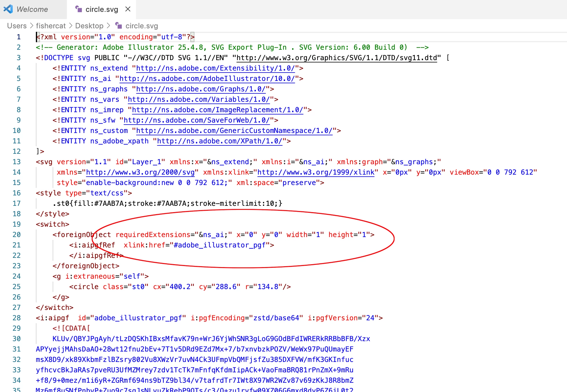Click line number 19 in the gutter
The image size is (567, 392).
17,224
